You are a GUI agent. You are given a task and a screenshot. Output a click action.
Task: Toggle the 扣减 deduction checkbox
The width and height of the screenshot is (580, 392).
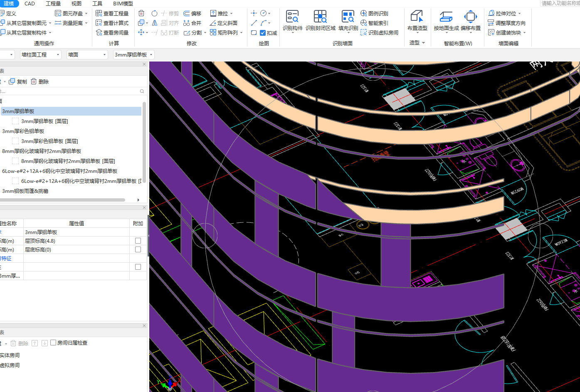tap(263, 33)
